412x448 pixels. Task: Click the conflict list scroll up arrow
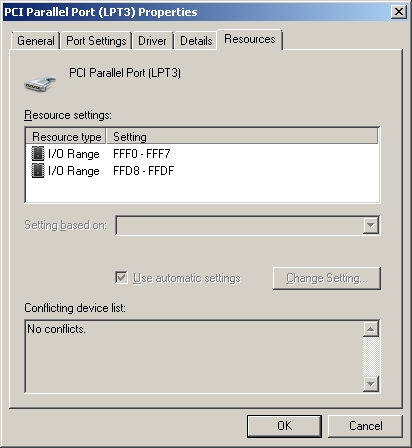(x=371, y=329)
